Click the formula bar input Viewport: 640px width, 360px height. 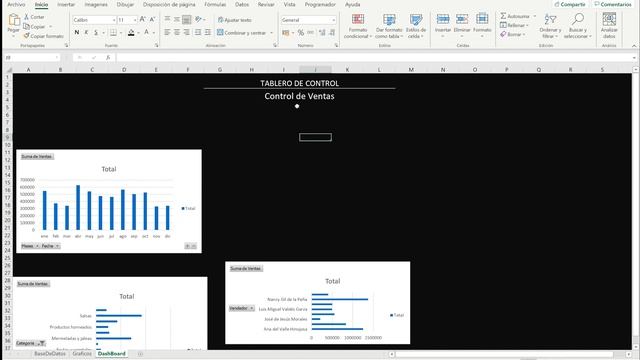[x=373, y=58]
